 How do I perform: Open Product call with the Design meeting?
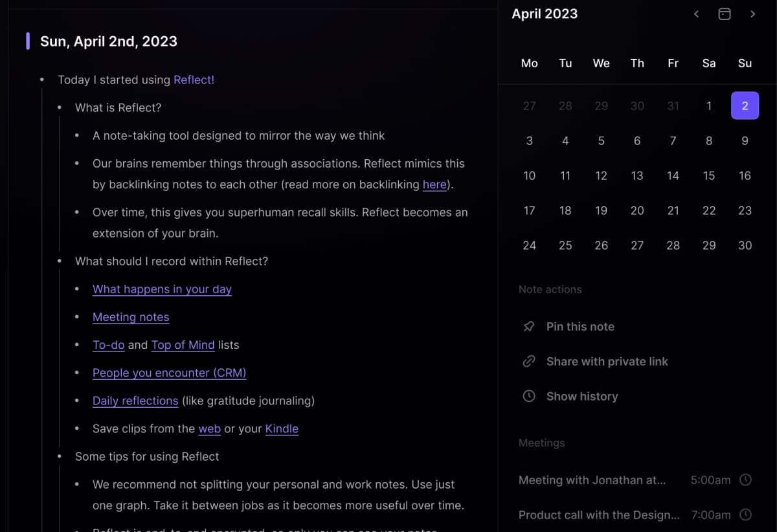click(599, 515)
